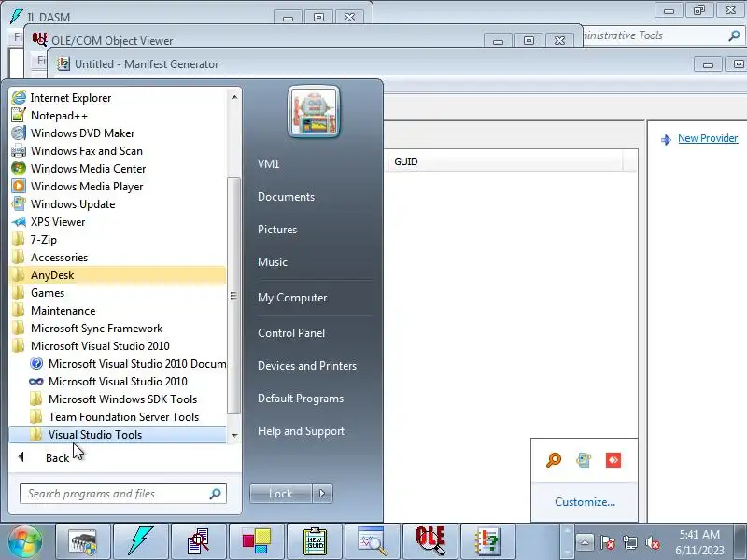Click the orange magnifier tray icon
This screenshot has width=747, height=560.
click(554, 460)
